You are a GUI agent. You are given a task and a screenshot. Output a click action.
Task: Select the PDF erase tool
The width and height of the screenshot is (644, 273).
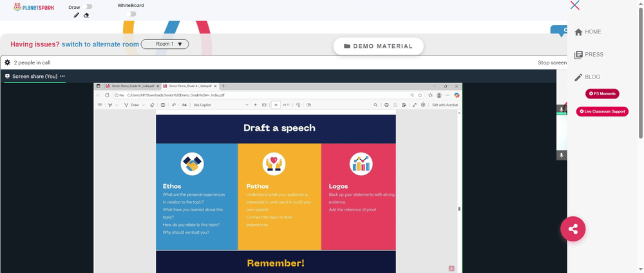(x=153, y=105)
